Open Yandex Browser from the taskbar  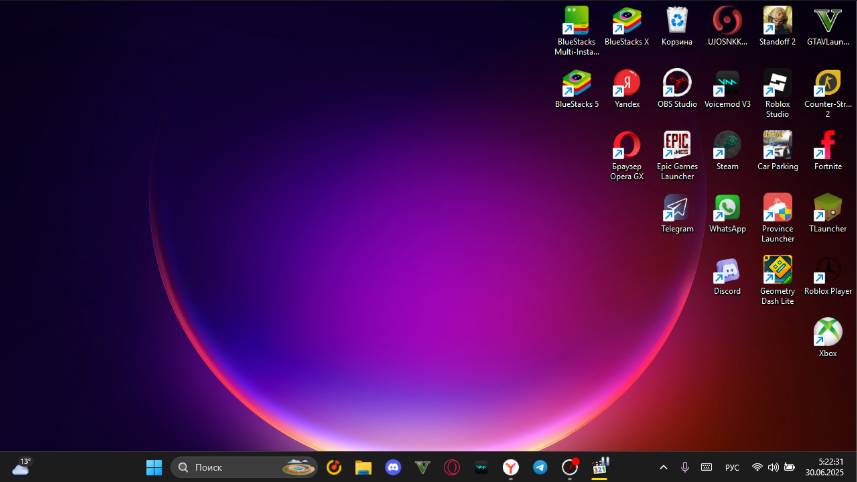[x=511, y=467]
